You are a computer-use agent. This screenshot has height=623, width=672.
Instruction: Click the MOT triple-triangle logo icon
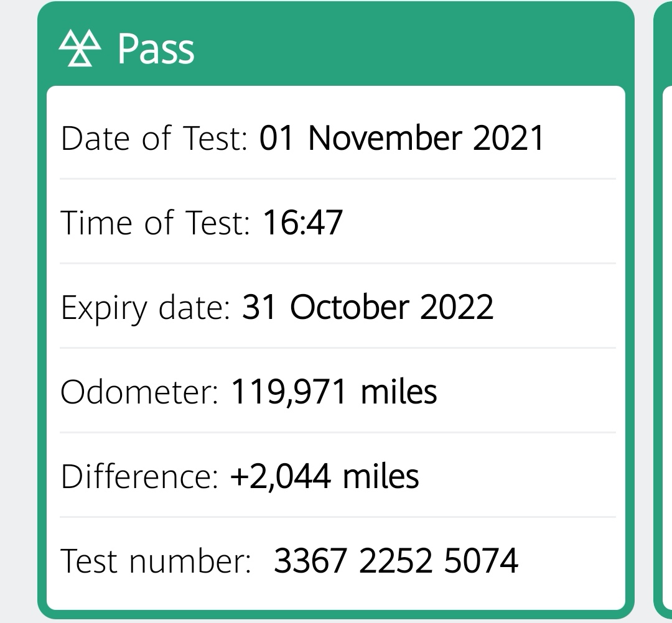[79, 49]
